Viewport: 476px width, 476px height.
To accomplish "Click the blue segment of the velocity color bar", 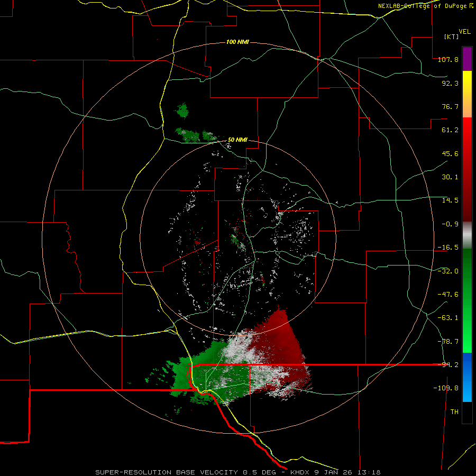I will [x=467, y=377].
